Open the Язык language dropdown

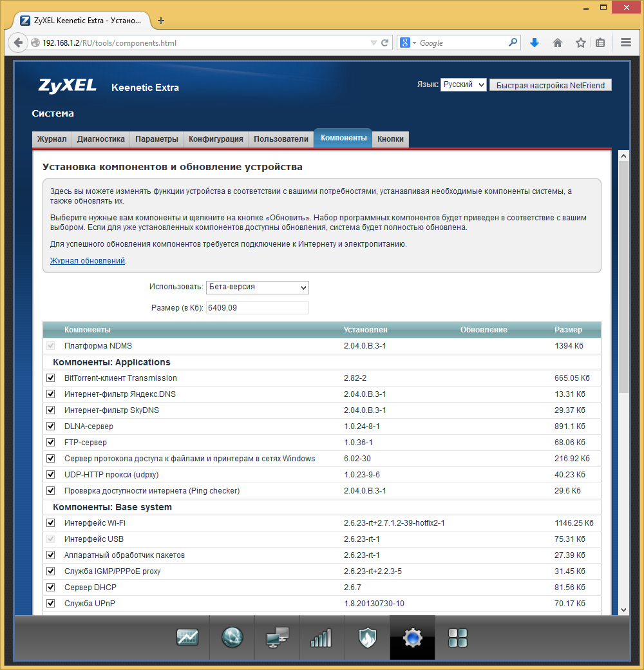click(463, 84)
